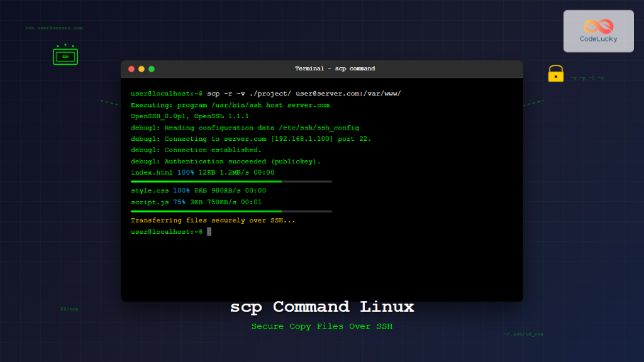Click the script.js 75% progress bar

pos(231,211)
